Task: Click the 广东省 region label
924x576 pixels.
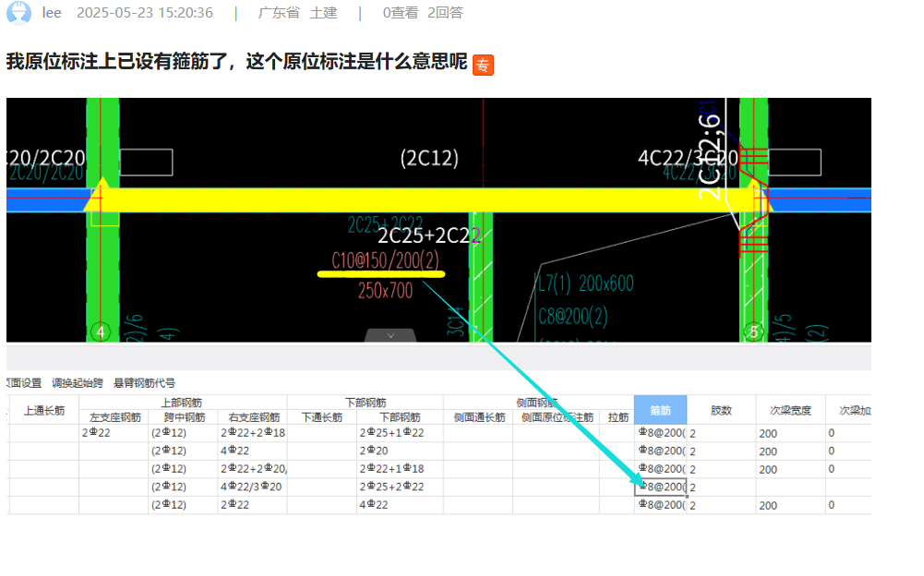Action: point(279,13)
